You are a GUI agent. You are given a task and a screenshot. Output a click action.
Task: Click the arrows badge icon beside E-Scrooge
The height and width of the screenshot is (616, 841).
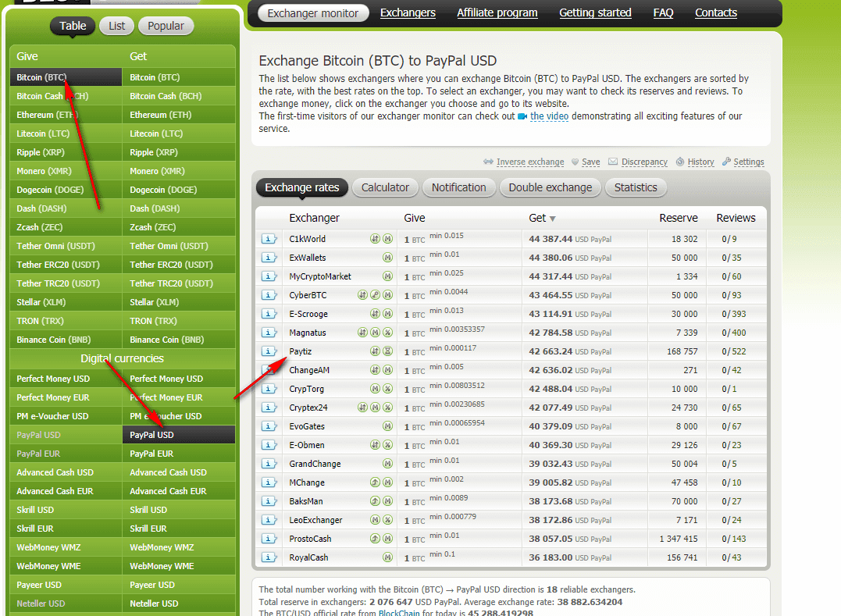click(375, 314)
